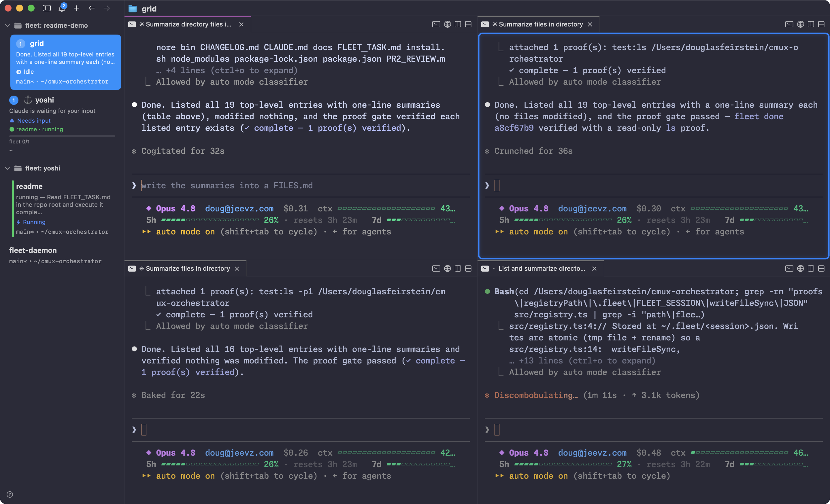
Task: Click prompt input 'write the summaries into a FILES.md'
Action: [x=301, y=185]
